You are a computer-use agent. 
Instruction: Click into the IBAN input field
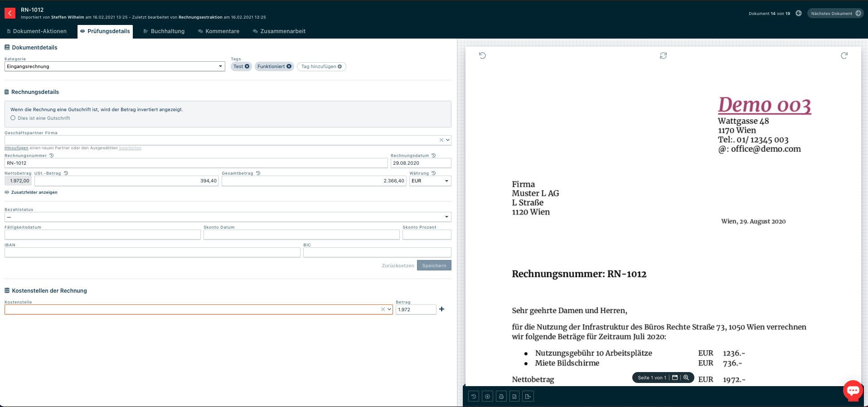coord(152,252)
